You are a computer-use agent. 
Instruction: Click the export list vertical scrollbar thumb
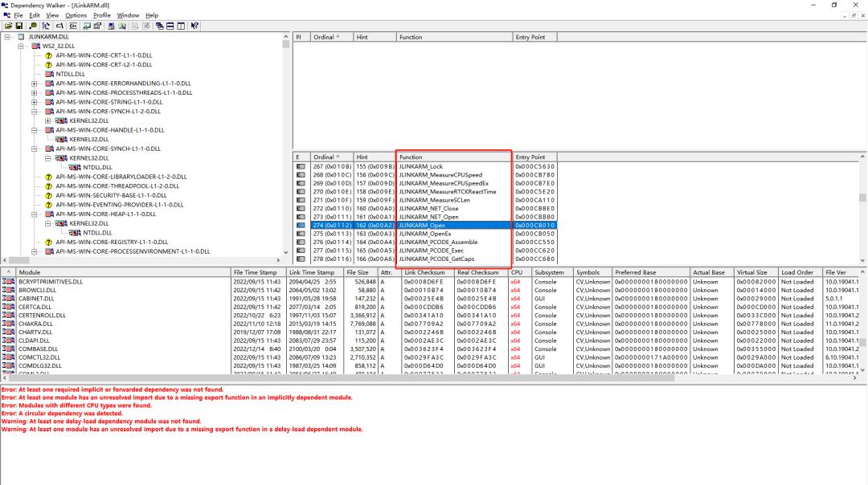(x=862, y=198)
